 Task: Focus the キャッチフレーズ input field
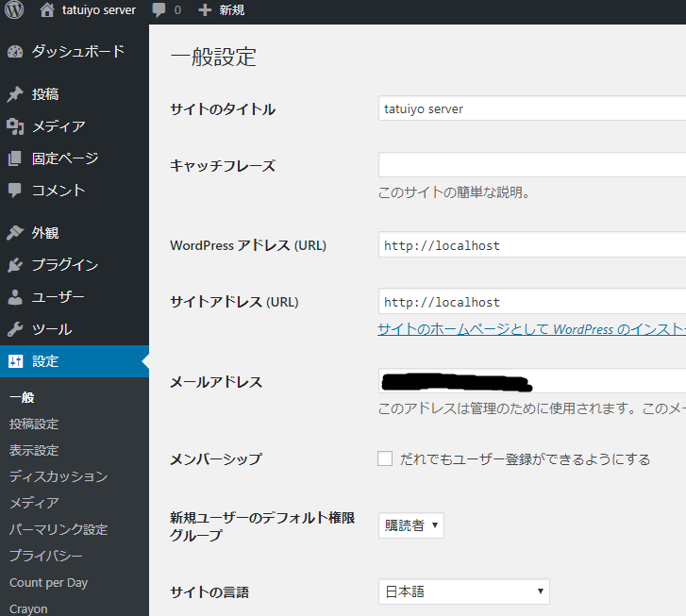pos(532,165)
